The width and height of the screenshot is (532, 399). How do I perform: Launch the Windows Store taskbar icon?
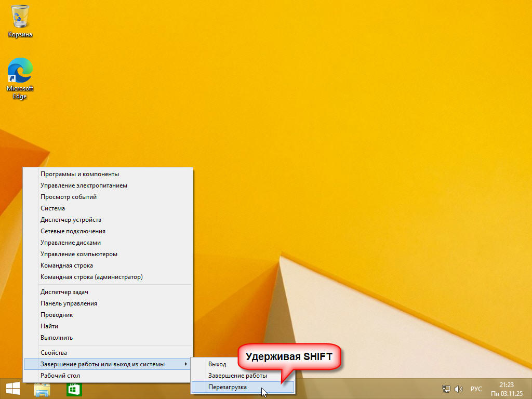pyautogui.click(x=74, y=389)
